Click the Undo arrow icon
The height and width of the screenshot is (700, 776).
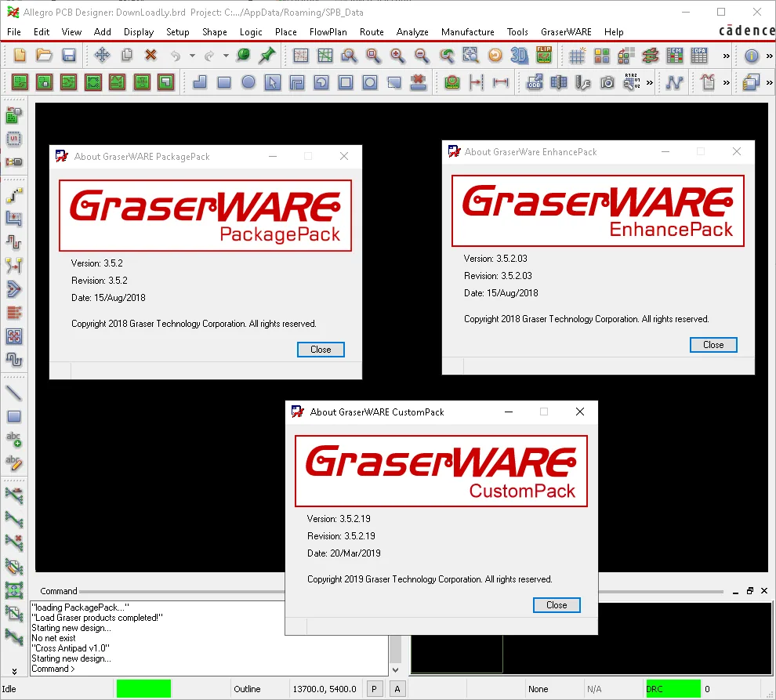click(176, 56)
